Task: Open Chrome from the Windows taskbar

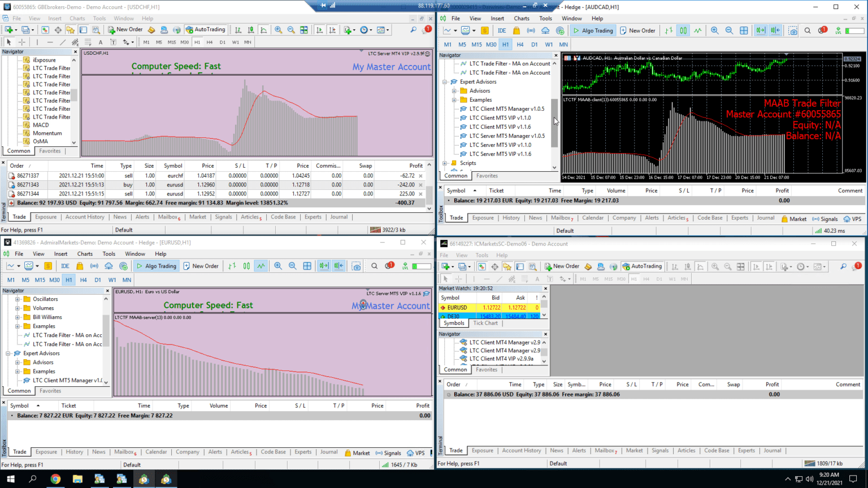Action: 55,479
